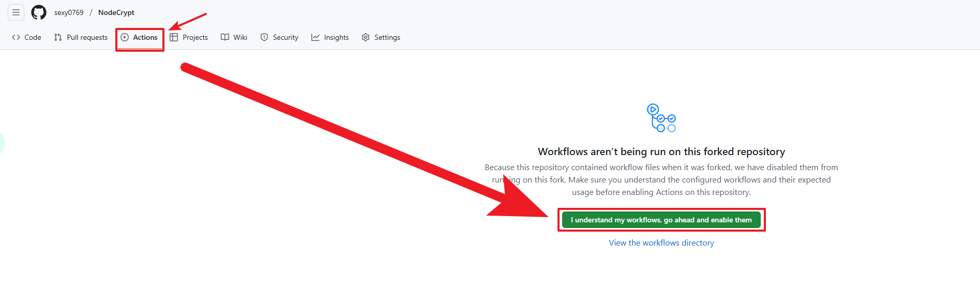Open the Pull requests tab label
Screen dimensions: 980x288
[x=87, y=37]
